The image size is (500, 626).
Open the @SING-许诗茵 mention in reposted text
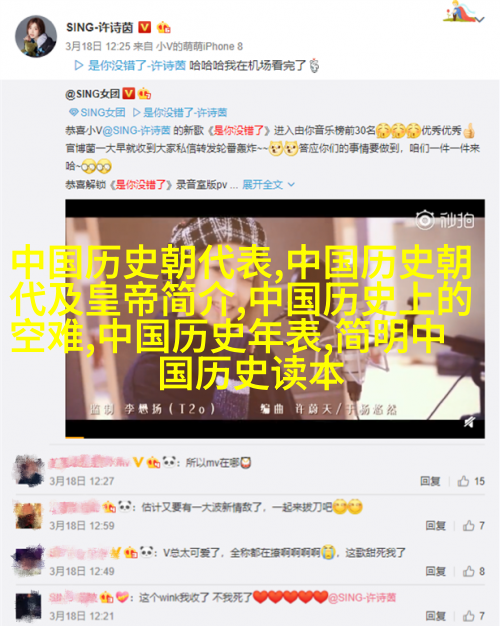[x=137, y=130]
